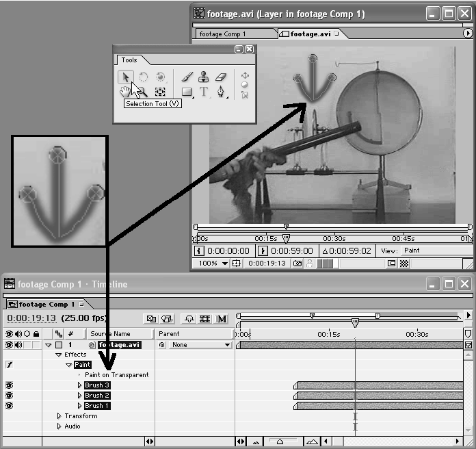This screenshot has width=476, height=449.
Task: Toggle visibility of Brush 1 stroke
Action: tap(10, 406)
